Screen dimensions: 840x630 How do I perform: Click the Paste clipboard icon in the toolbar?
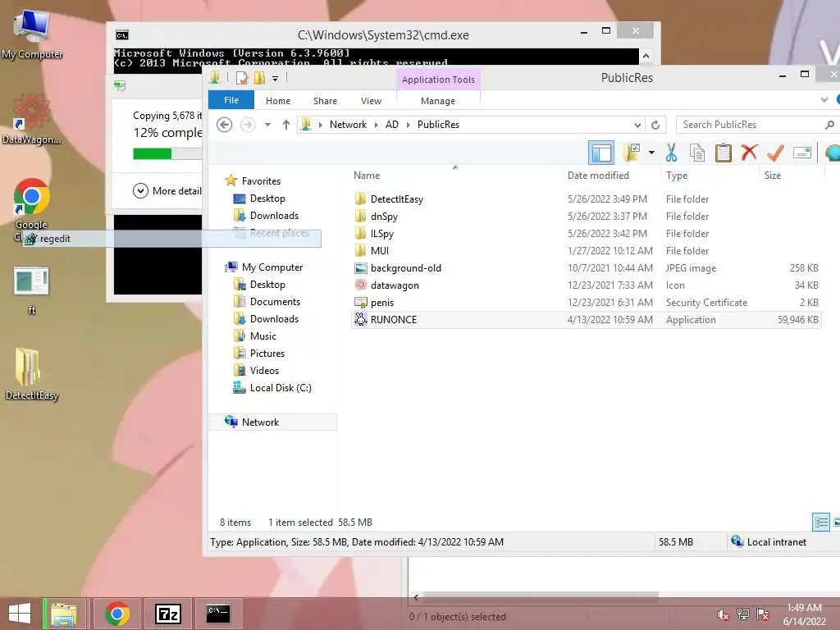click(x=724, y=153)
